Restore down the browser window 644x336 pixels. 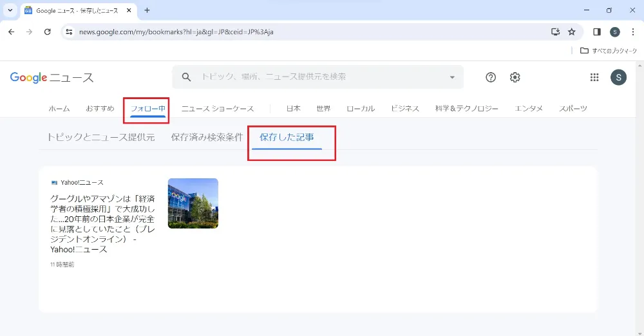(609, 10)
